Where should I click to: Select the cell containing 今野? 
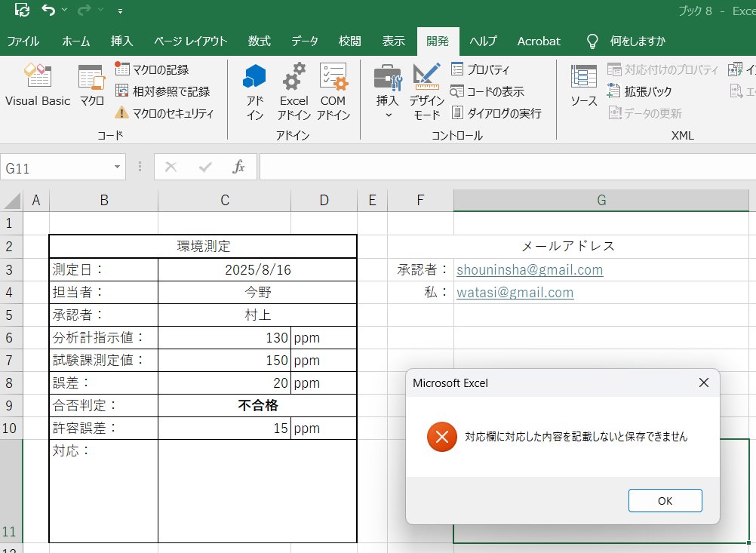coord(257,292)
